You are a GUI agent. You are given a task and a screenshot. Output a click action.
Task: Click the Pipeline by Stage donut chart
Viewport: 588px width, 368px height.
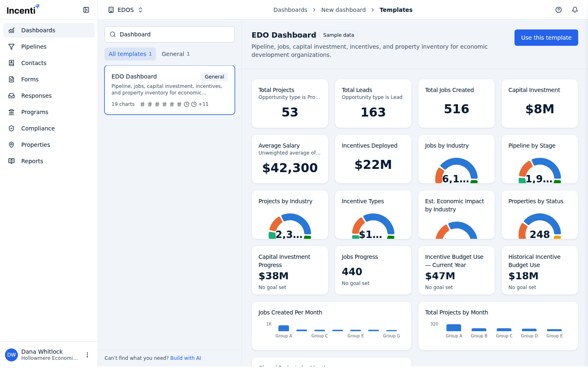coord(540,170)
